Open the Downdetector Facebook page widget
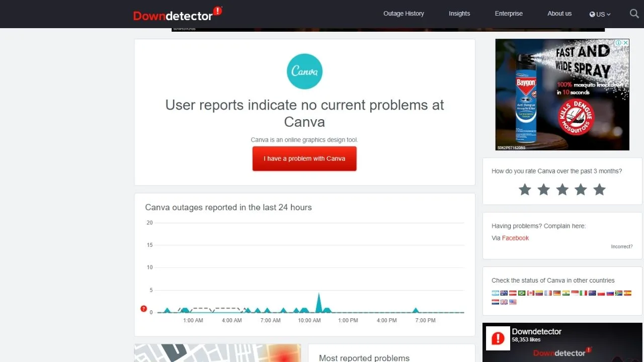Image resolution: width=644 pixels, height=362 pixels. pyautogui.click(x=562, y=342)
